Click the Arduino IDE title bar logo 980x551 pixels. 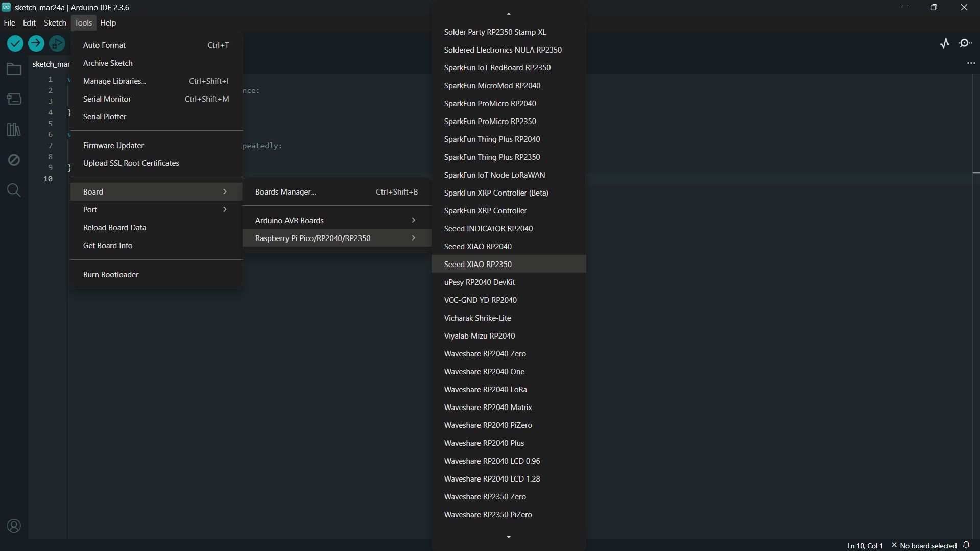click(x=6, y=7)
